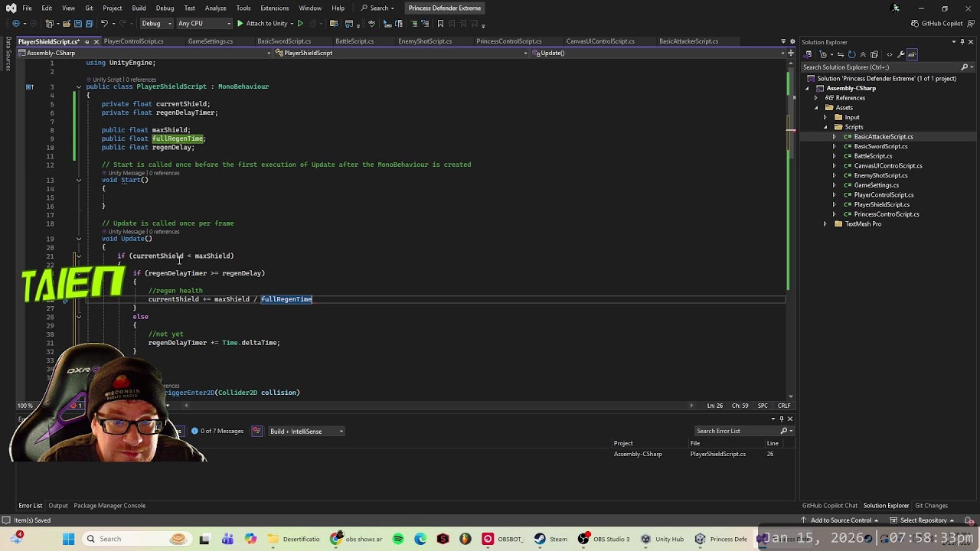Open Unity Hub from the taskbar
980x551 pixels.
point(662,539)
